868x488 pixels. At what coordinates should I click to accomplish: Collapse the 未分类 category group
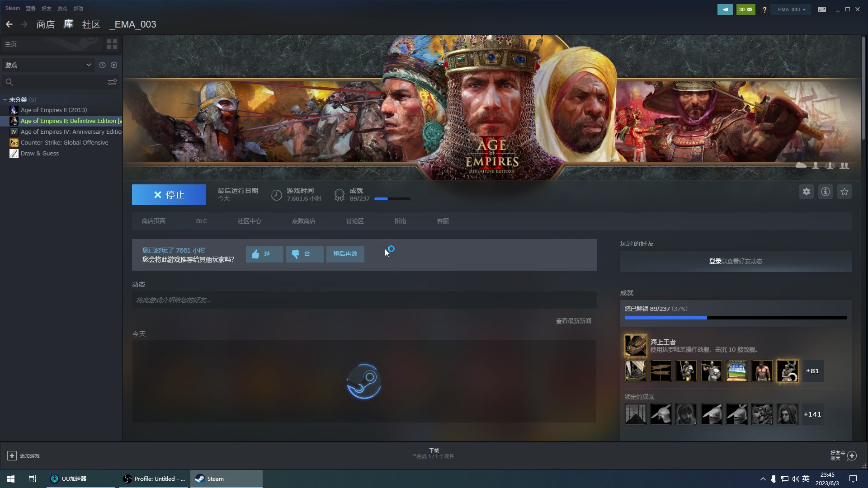pyautogui.click(x=5, y=99)
